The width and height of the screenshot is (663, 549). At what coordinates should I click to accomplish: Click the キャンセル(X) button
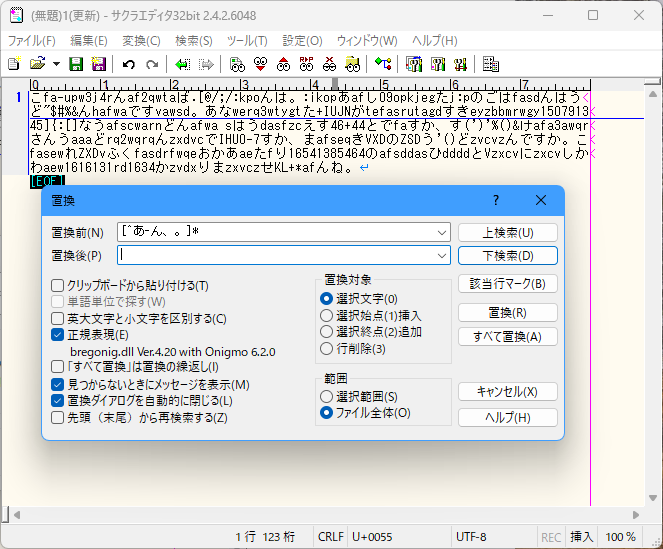click(508, 392)
